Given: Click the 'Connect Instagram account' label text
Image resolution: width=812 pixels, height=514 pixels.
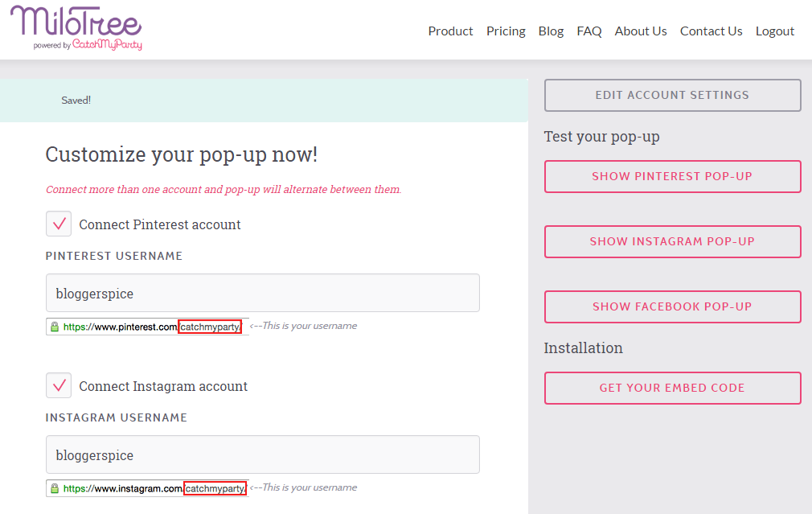Looking at the screenshot, I should click(x=163, y=386).
